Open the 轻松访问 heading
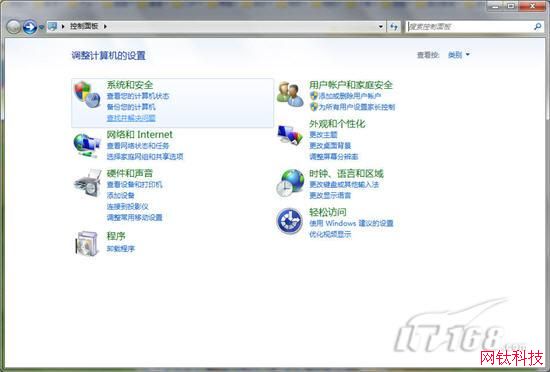The height and width of the screenshot is (372, 550). tap(328, 212)
